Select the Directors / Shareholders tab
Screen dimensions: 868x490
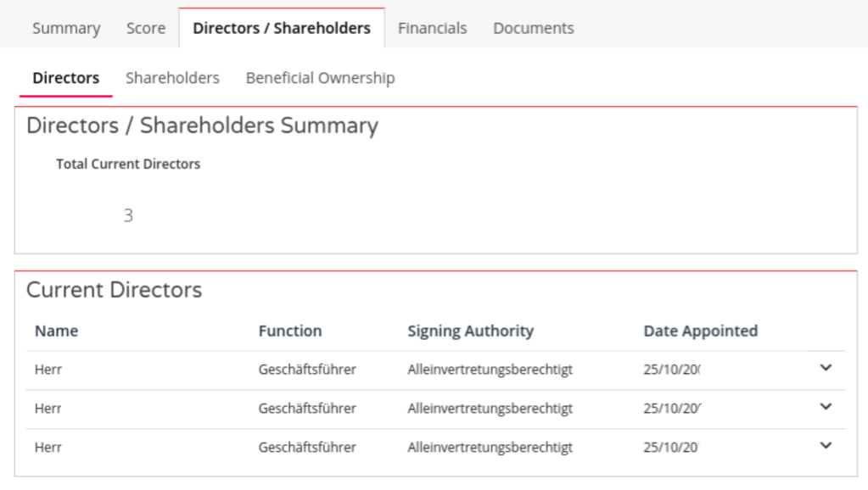point(282,28)
